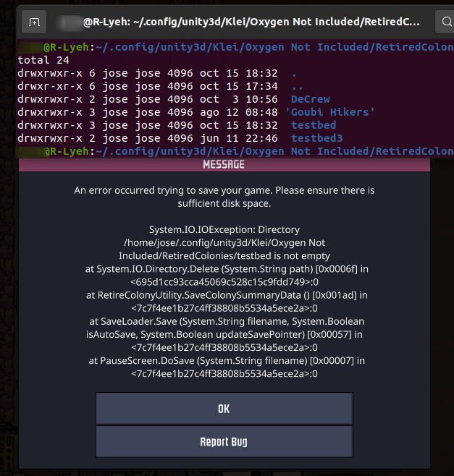The image size is (454, 476).
Task: Open a new terminal tab icon
Action: click(x=34, y=22)
